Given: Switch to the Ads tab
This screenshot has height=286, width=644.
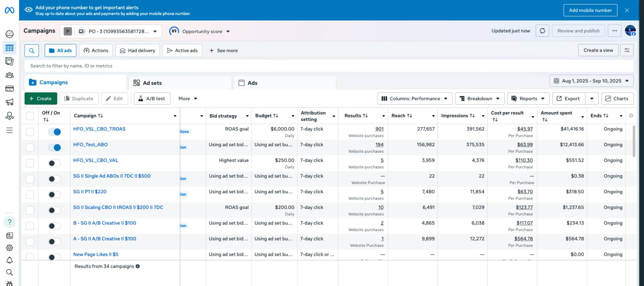Looking at the screenshot, I should point(252,83).
